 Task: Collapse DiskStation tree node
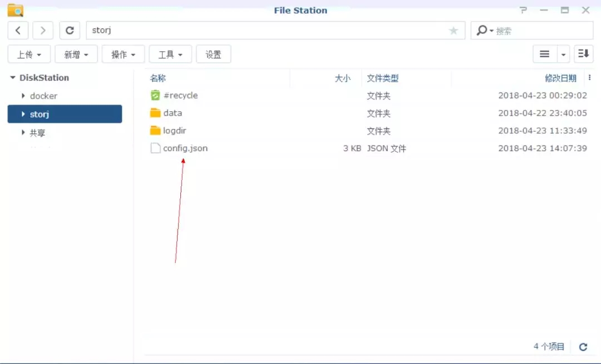click(13, 77)
